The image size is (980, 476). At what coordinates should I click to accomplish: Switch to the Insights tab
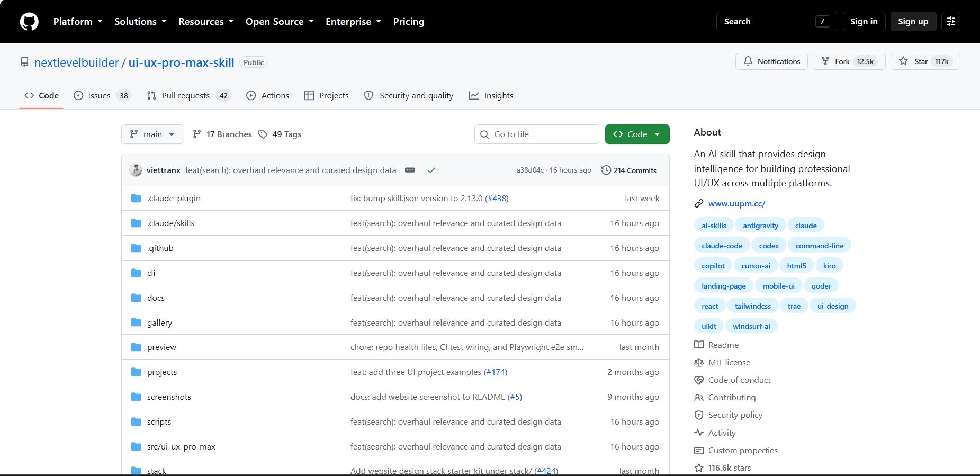(x=491, y=96)
